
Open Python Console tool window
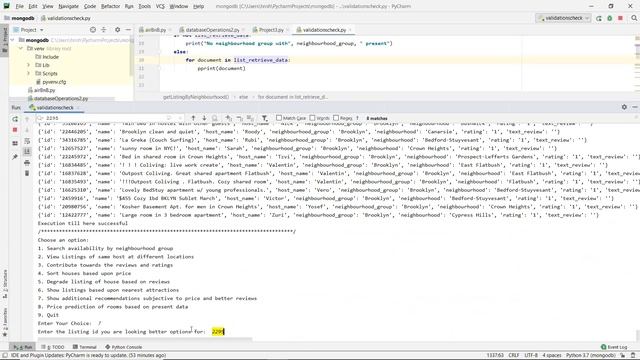click(124, 347)
